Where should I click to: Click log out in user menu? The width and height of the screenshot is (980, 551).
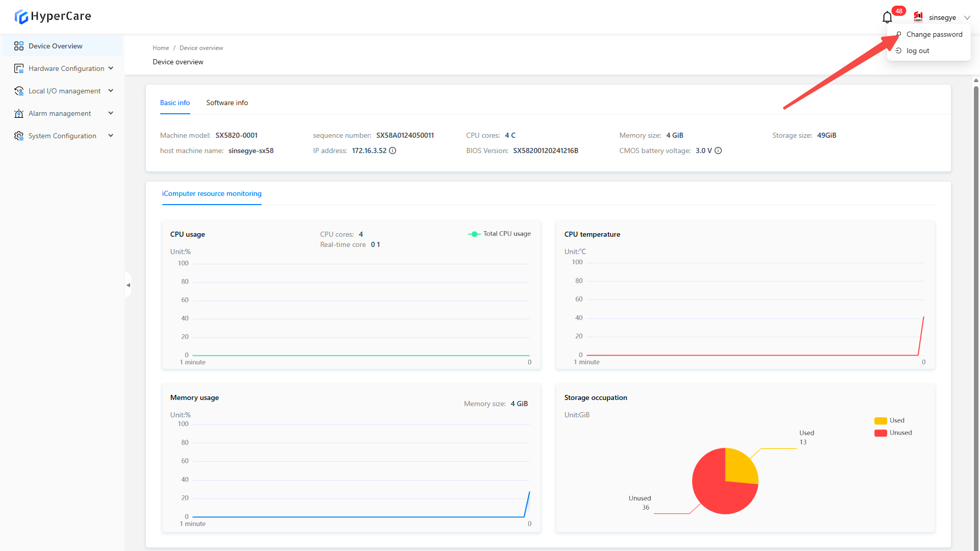[918, 51]
